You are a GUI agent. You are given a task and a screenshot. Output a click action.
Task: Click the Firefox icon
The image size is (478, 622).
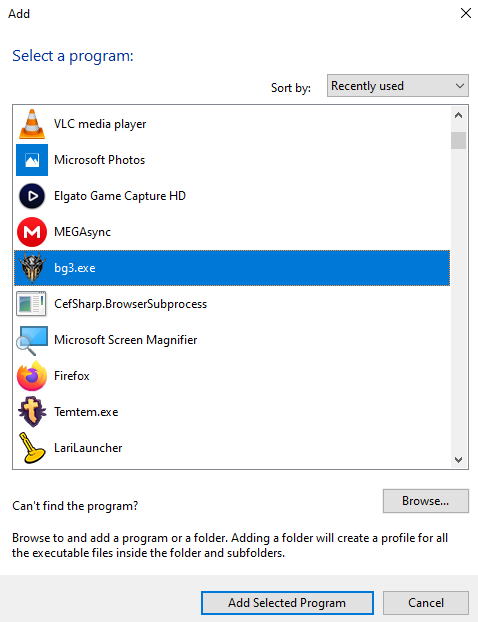pyautogui.click(x=32, y=376)
